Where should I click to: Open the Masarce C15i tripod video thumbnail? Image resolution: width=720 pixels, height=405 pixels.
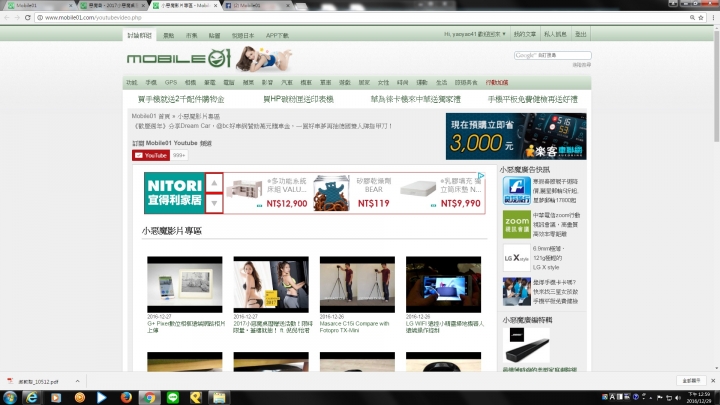tap(357, 284)
